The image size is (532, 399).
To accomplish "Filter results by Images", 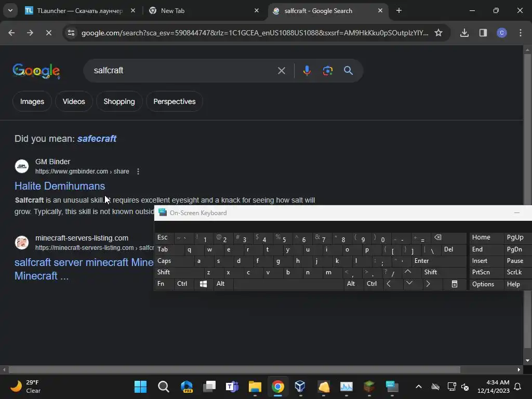I will point(32,101).
